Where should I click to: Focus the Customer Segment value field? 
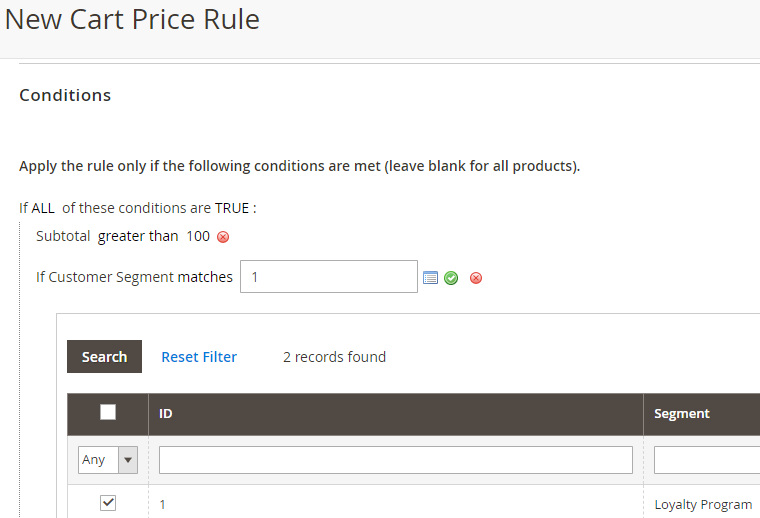[x=329, y=277]
